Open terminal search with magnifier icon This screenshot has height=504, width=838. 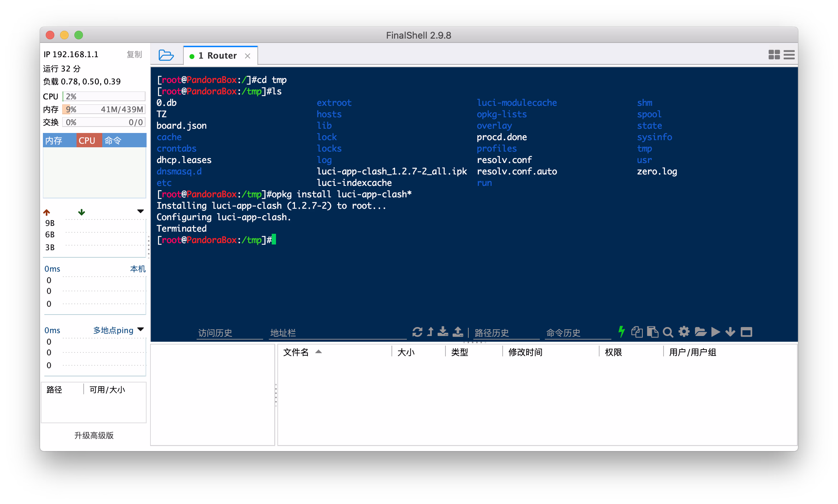pos(668,332)
